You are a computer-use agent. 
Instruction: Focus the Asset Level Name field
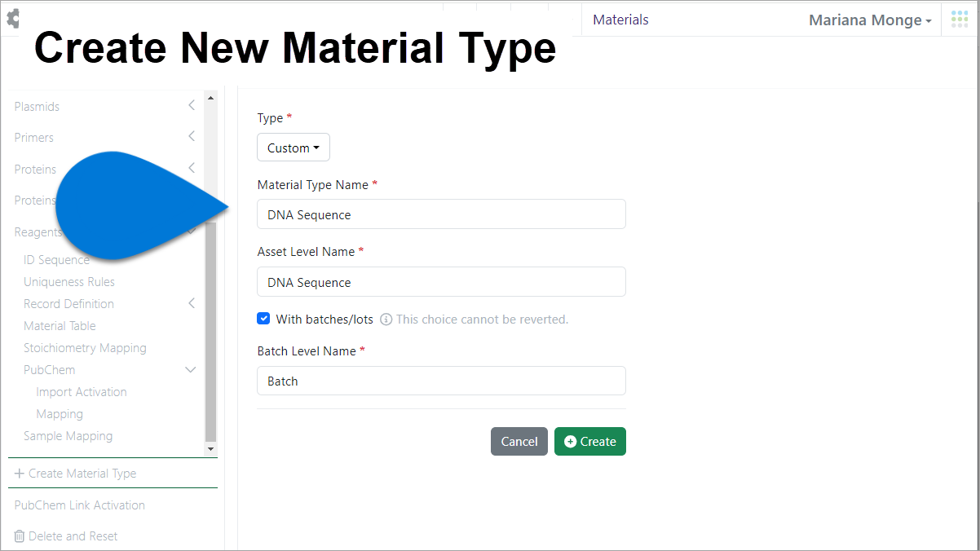tap(441, 282)
